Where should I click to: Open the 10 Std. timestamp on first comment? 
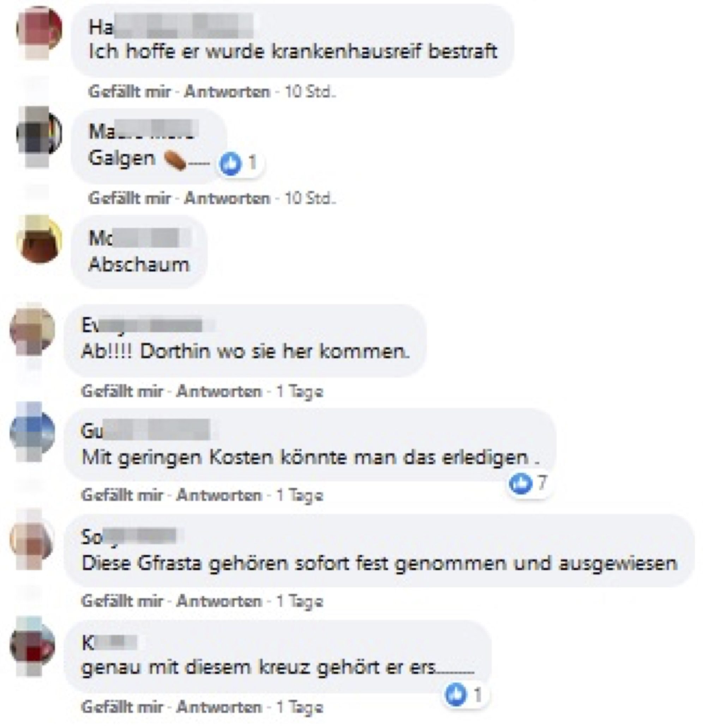310,92
